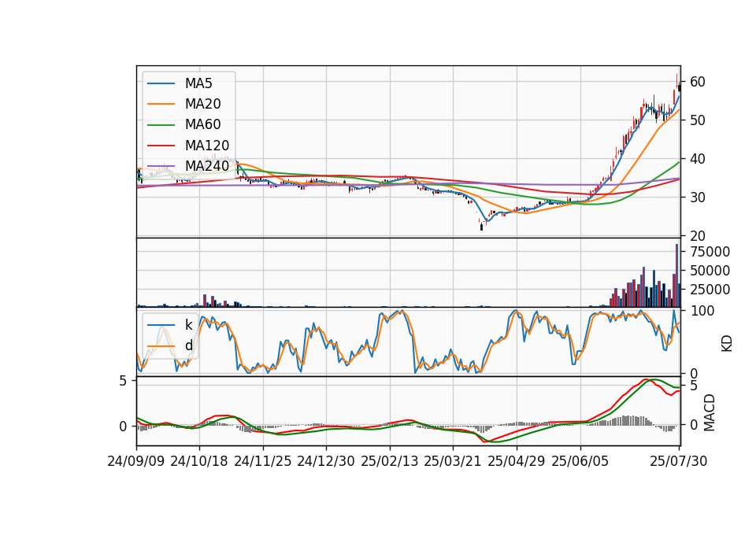Viewport: 756px width, 543px height.
Task: Click the price axis value 60
Action: tap(697, 82)
